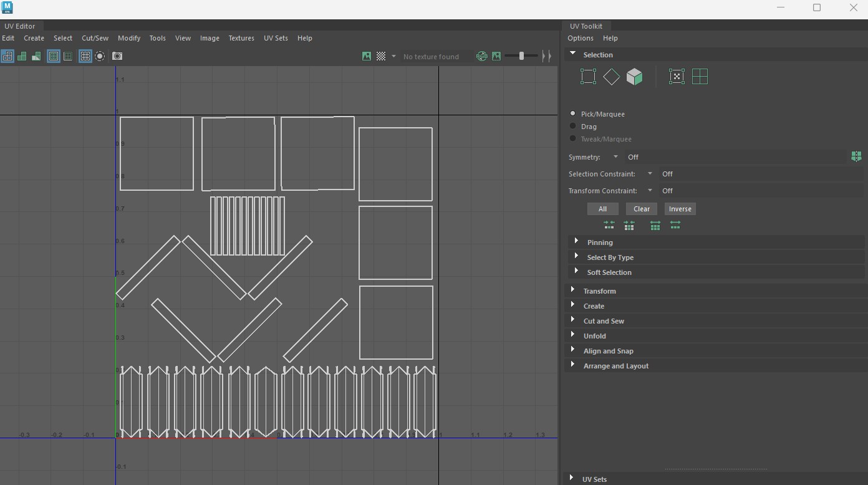Open the Tools menu
Screen dimensions: 868x485
pyautogui.click(x=157, y=38)
